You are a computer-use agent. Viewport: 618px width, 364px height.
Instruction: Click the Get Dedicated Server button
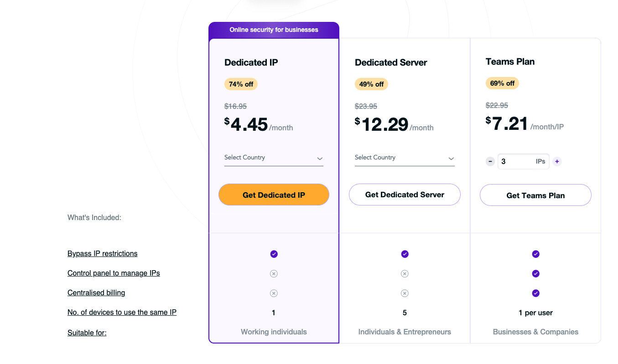(405, 195)
